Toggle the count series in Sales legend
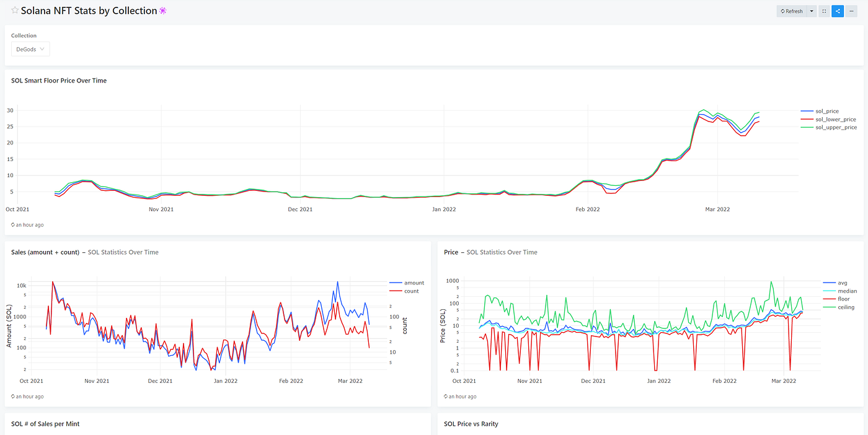The height and width of the screenshot is (435, 868). coord(404,291)
